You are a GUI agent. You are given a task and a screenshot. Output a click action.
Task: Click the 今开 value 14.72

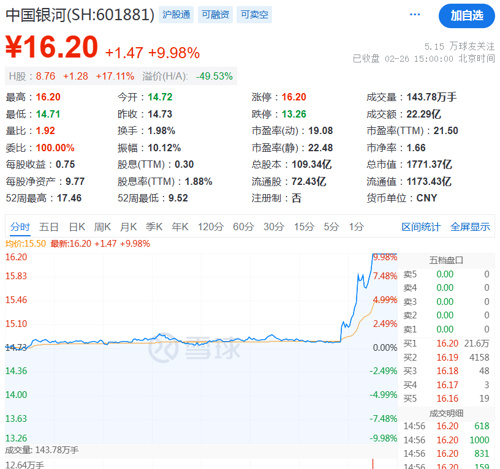click(160, 97)
